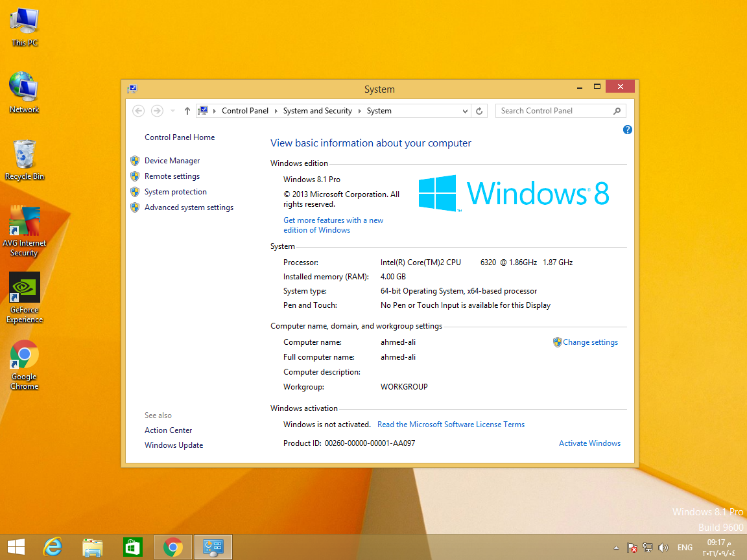Screen dimensions: 747x560
Task: Go back in System window
Action: pyautogui.click(x=138, y=111)
